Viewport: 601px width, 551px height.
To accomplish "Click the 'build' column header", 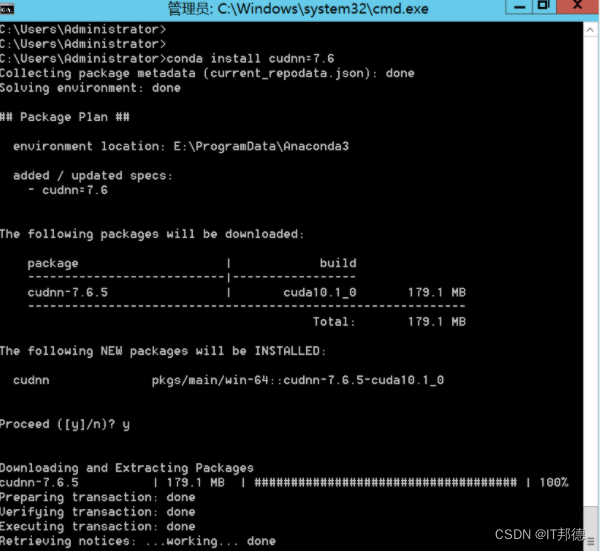I will [x=338, y=263].
